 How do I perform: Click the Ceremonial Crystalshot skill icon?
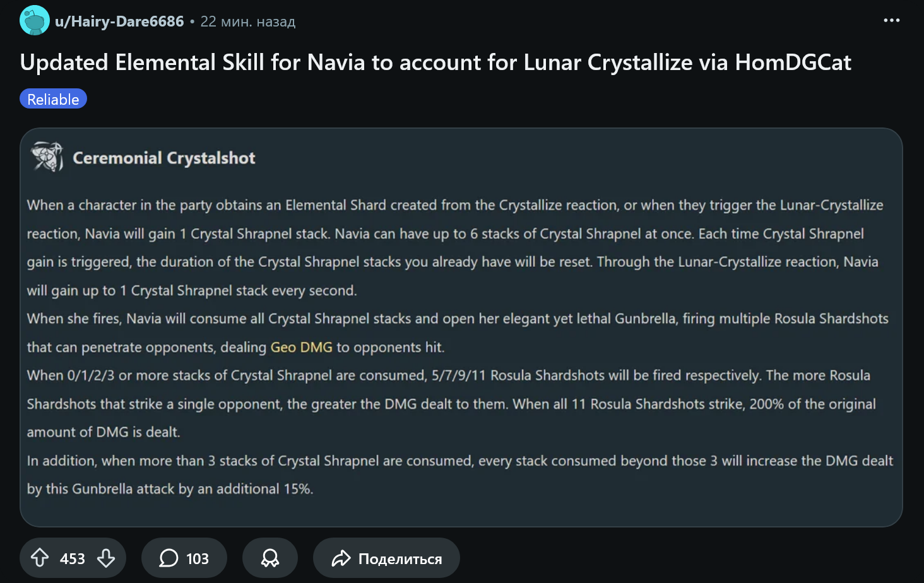pos(47,157)
